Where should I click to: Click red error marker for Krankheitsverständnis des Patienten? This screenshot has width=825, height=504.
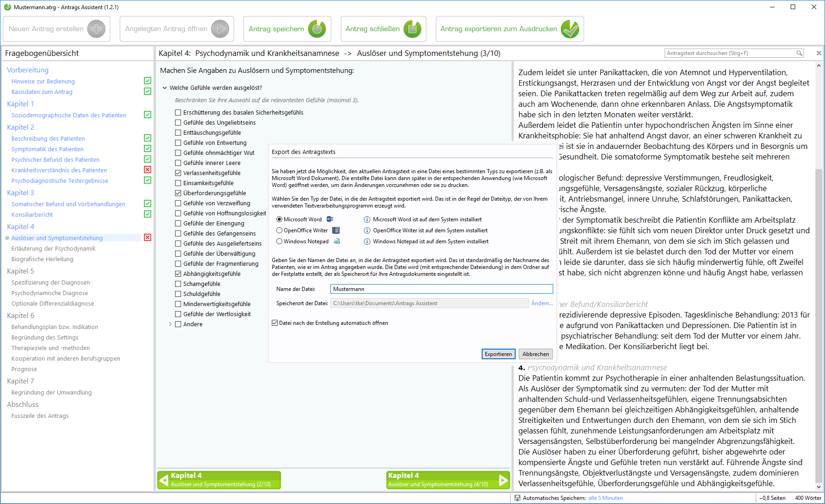pos(148,170)
